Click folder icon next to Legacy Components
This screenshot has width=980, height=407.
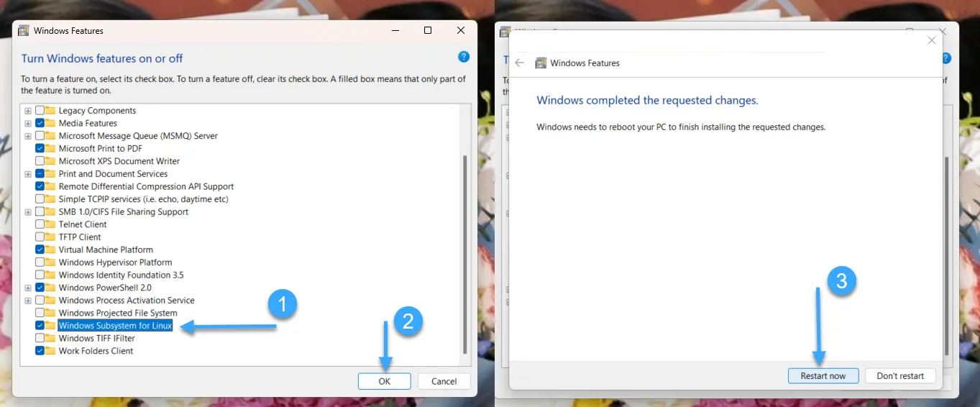point(50,111)
